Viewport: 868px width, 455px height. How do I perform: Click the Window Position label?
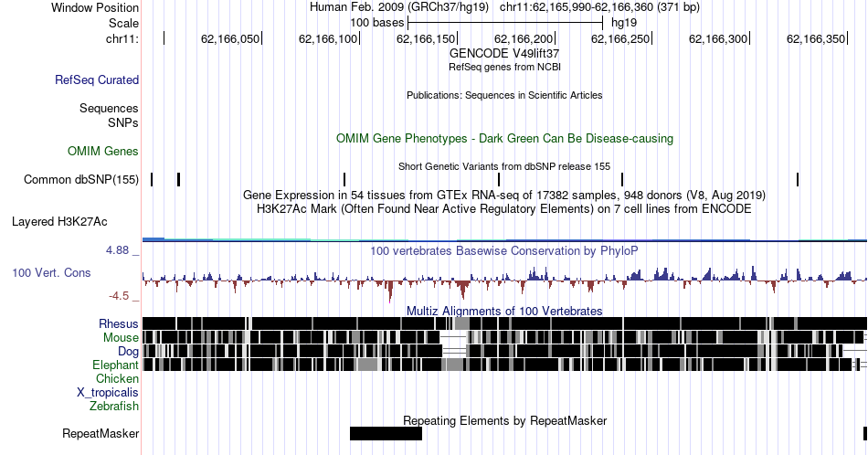tap(95, 7)
